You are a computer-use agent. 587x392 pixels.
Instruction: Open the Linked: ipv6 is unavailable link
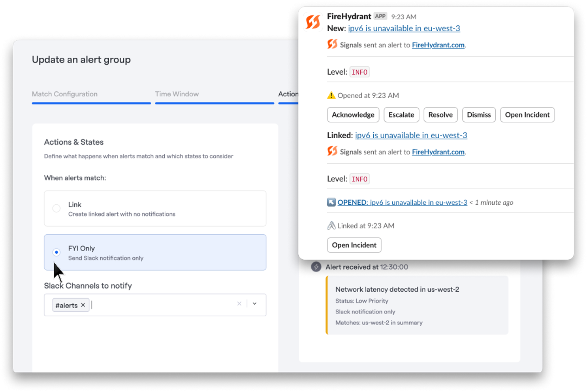[x=411, y=135]
